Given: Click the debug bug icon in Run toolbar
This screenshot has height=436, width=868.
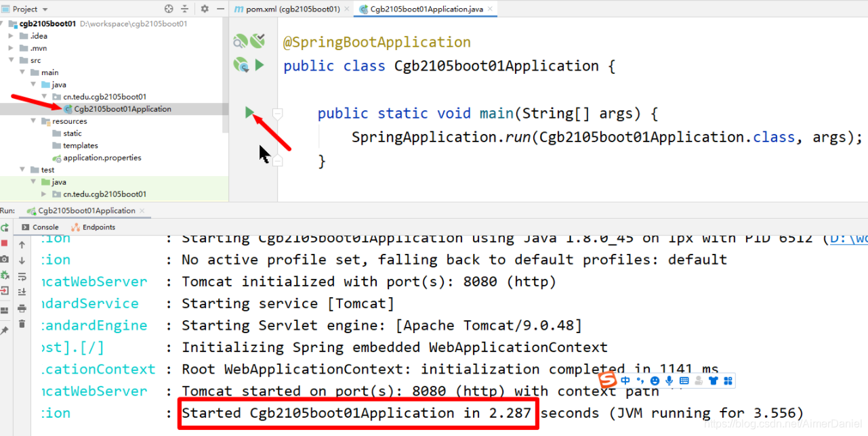Looking at the screenshot, I should 5,276.
